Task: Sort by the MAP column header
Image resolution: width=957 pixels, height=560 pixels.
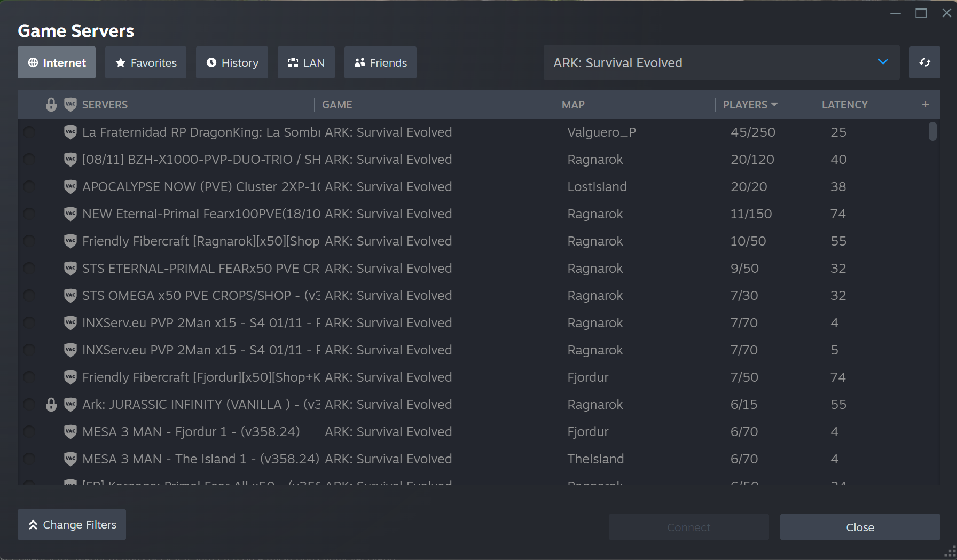Action: click(573, 105)
